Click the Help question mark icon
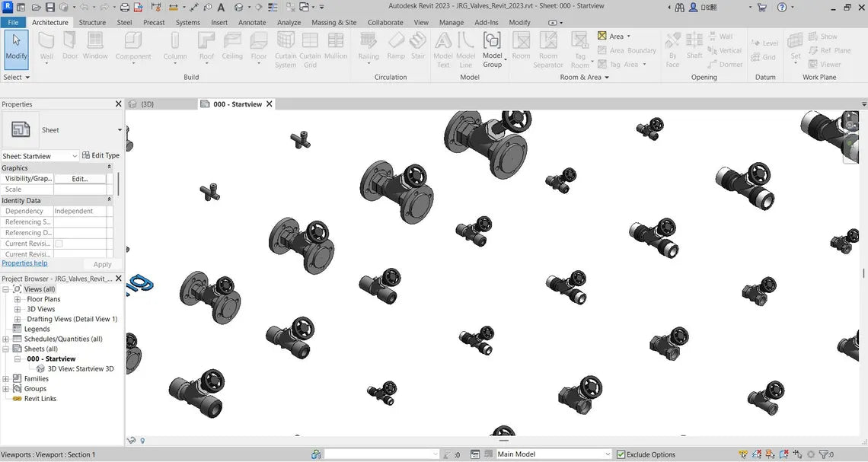The height and width of the screenshot is (462, 868). click(782, 7)
